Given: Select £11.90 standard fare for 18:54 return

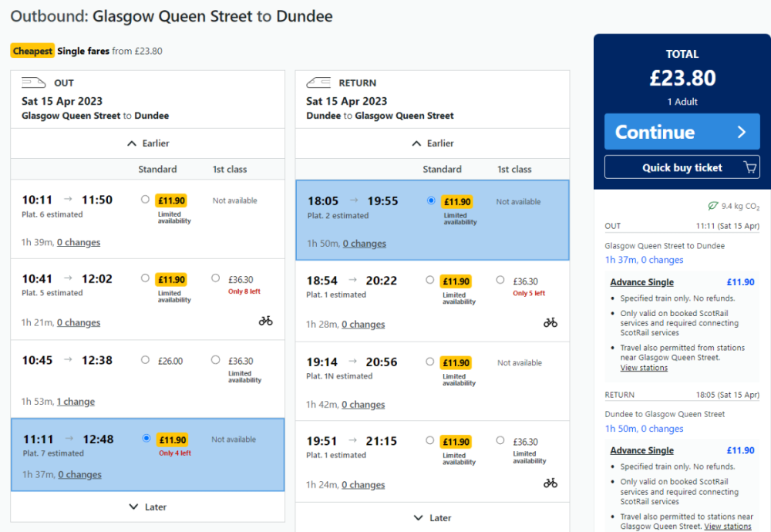Looking at the screenshot, I should [429, 280].
